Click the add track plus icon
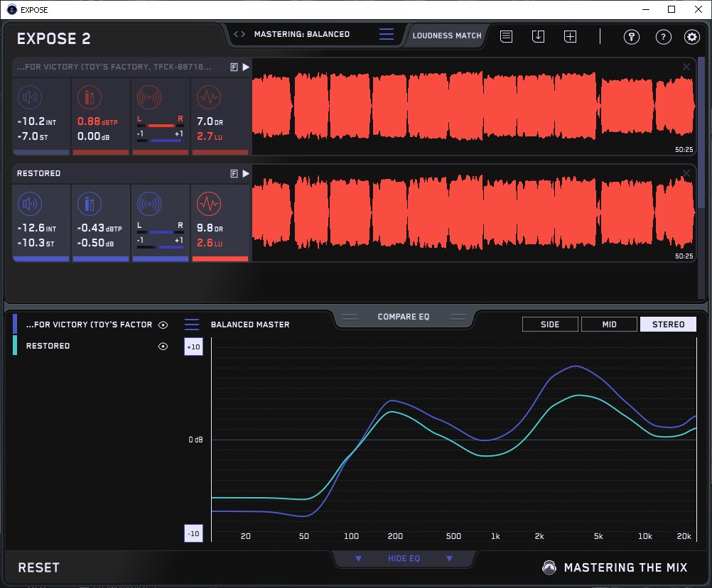Screen dimensions: 712x588 (x=570, y=36)
